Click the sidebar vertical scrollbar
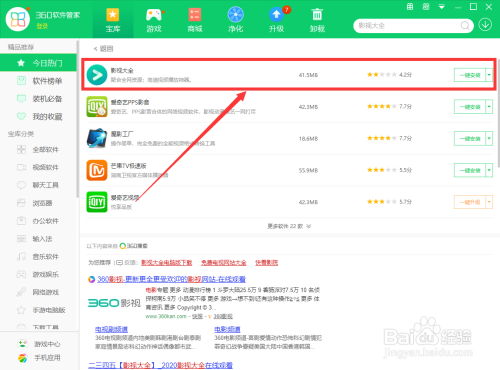 (78, 120)
